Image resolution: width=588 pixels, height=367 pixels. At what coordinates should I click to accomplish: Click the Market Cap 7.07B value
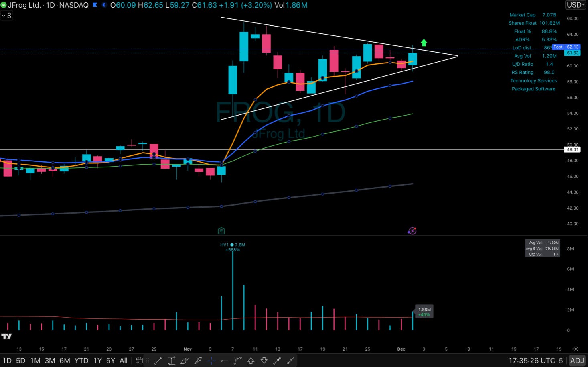(x=549, y=15)
